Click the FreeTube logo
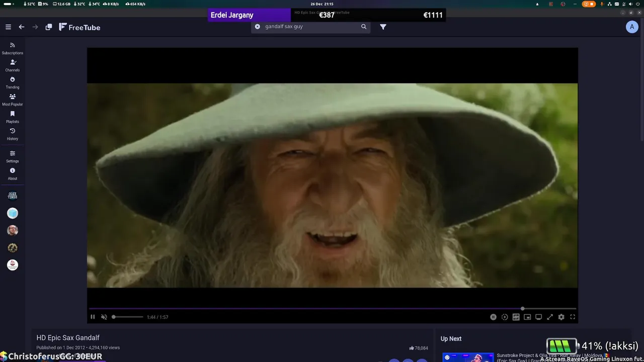 click(x=79, y=27)
